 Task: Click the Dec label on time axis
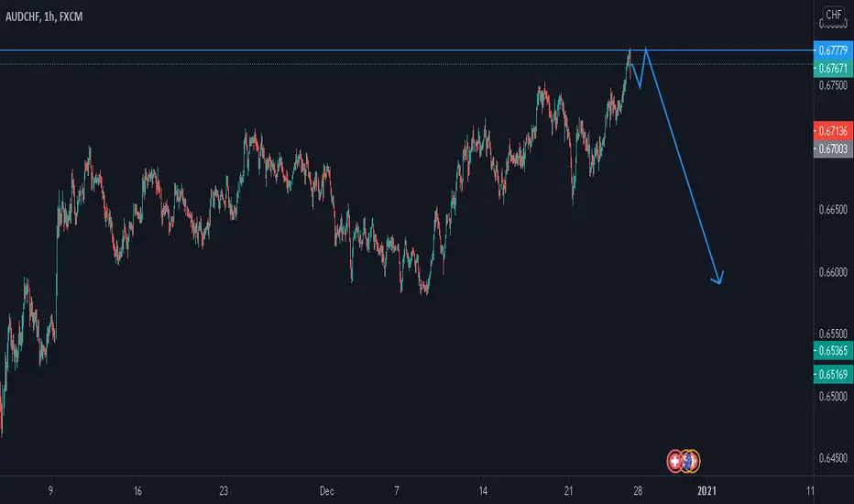point(327,491)
